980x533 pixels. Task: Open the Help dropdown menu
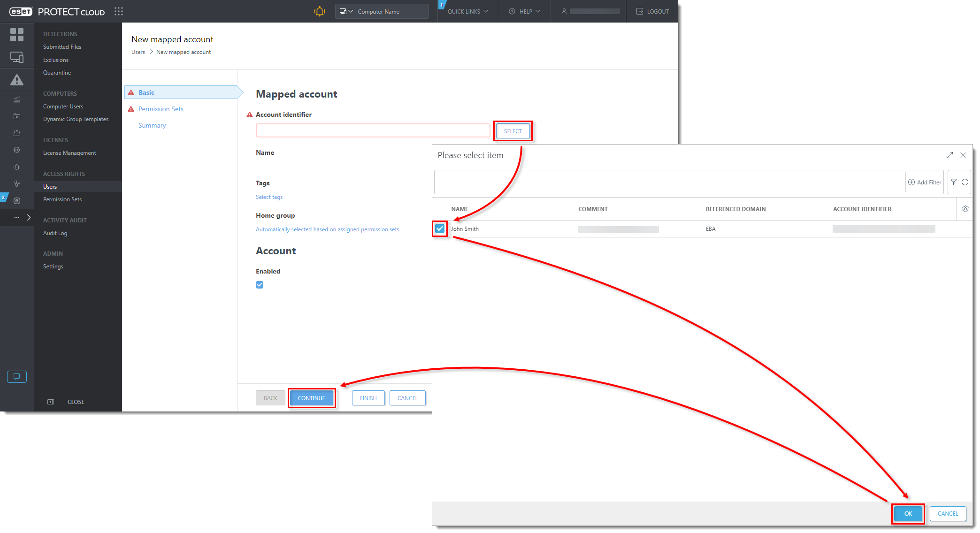525,11
